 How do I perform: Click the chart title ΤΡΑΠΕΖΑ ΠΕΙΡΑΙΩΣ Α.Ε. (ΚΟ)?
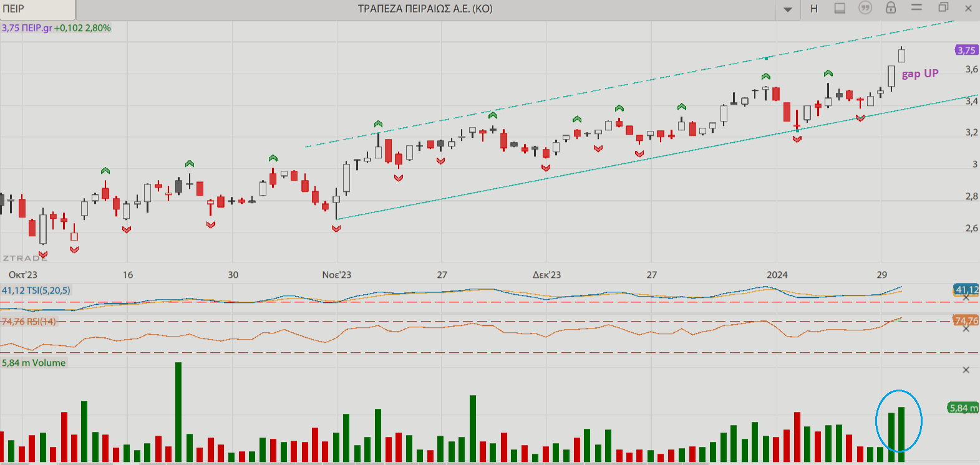click(425, 9)
